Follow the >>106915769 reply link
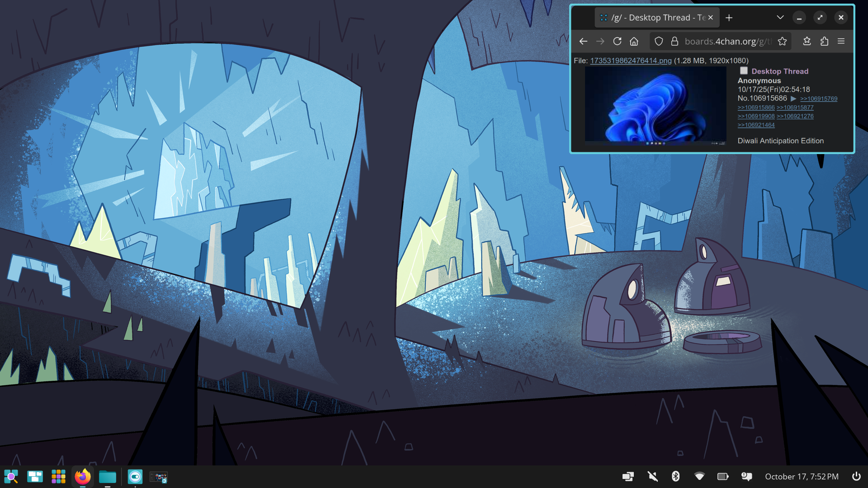Image resolution: width=868 pixels, height=488 pixels. (x=818, y=99)
